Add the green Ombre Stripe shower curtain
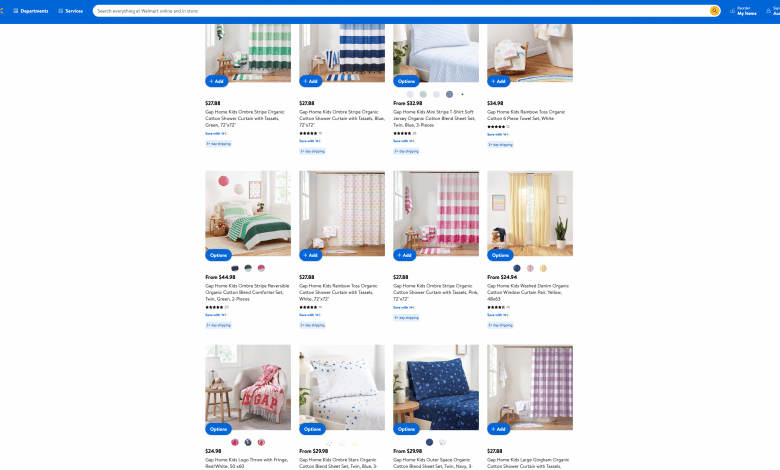This screenshot has height=470, width=780. 216,81
